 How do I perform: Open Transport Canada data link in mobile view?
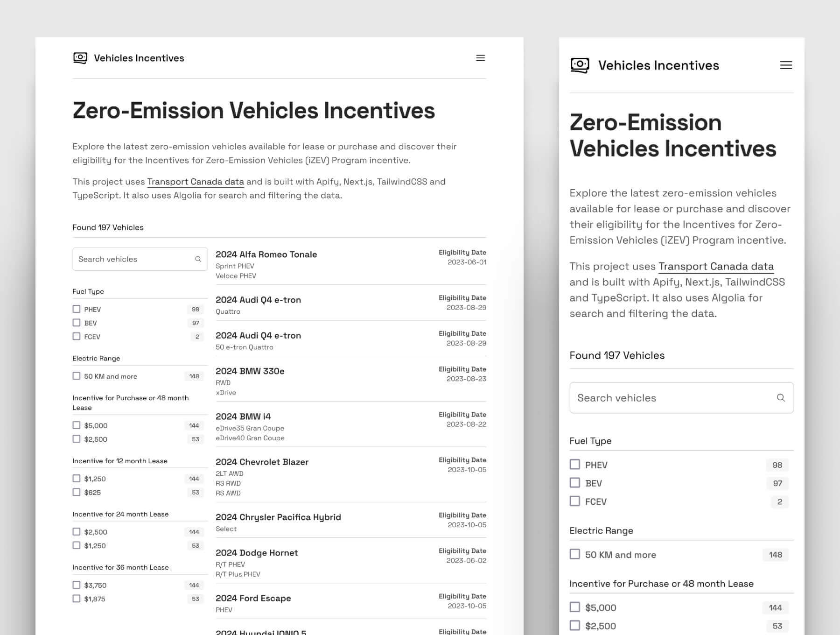(x=716, y=267)
